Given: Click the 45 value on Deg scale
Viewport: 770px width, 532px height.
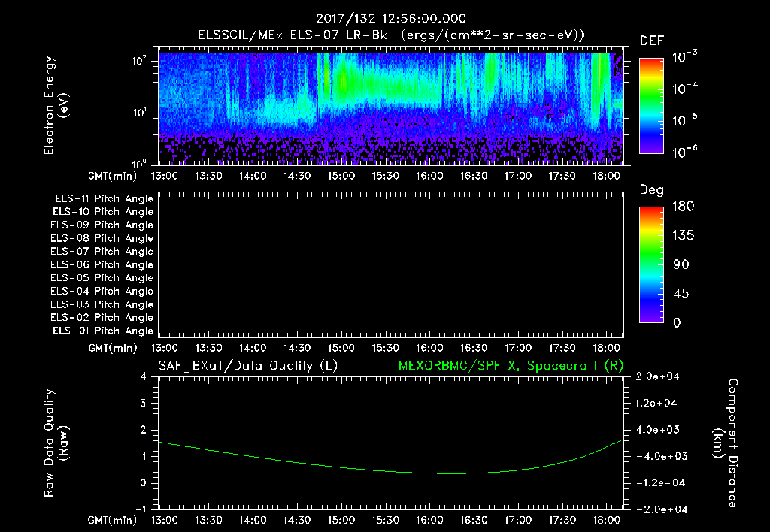Looking at the screenshot, I should click(x=681, y=294).
